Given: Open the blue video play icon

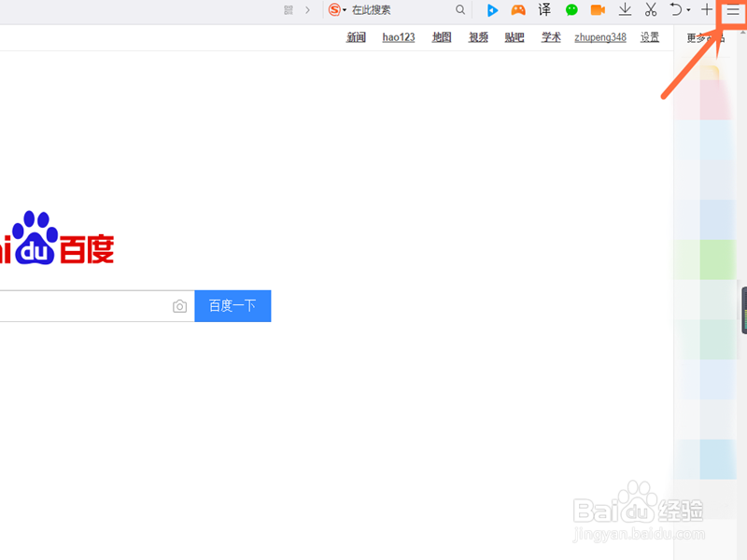Looking at the screenshot, I should [x=492, y=10].
